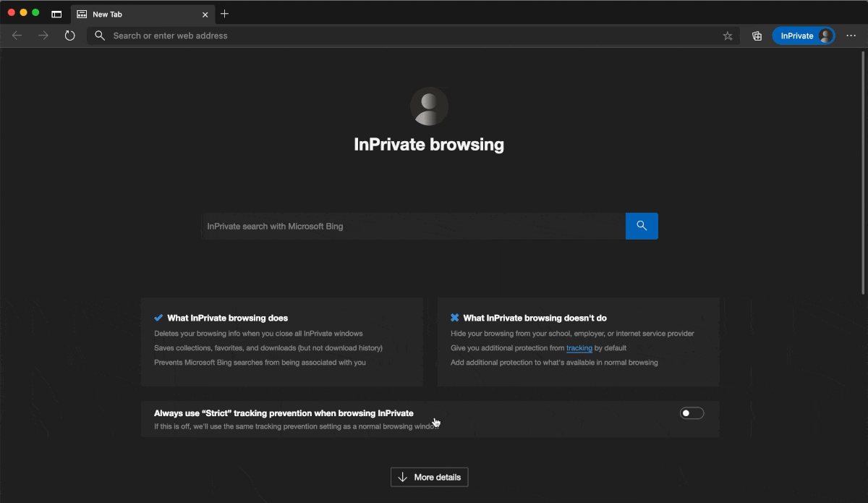Open the Settings and more ellipsis menu
This screenshot has height=503, width=868.
coord(851,35)
